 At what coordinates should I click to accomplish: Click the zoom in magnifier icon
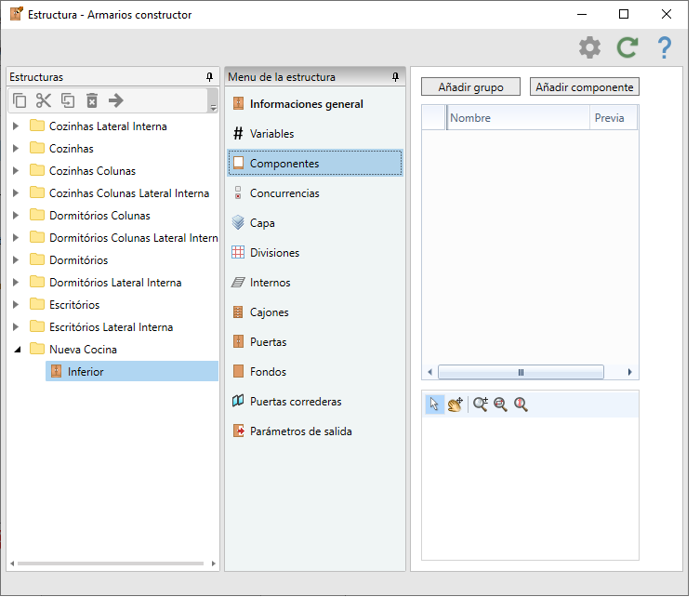[481, 404]
